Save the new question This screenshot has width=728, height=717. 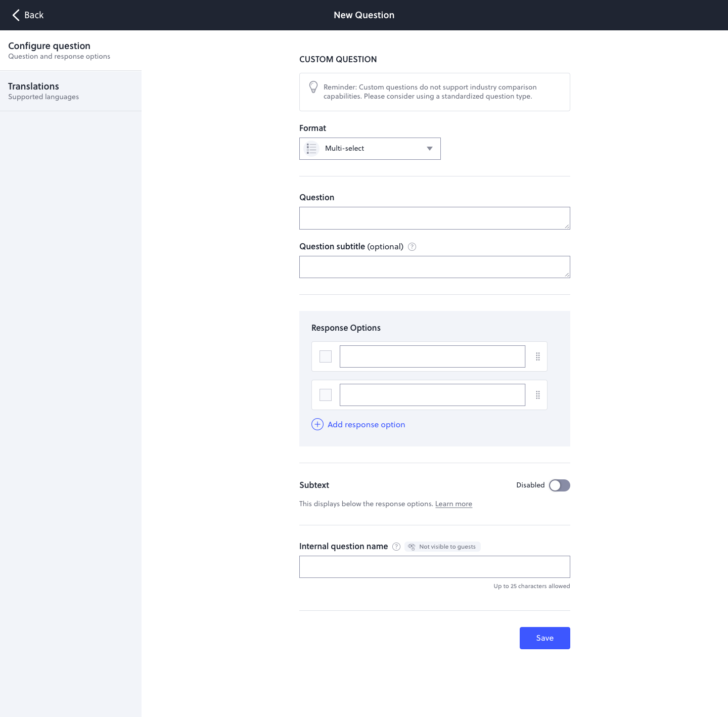click(544, 638)
